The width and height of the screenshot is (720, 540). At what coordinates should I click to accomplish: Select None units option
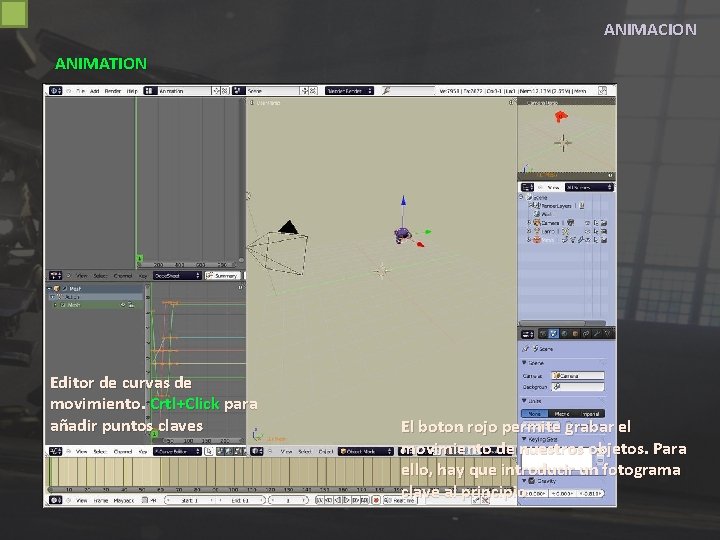pyautogui.click(x=535, y=414)
